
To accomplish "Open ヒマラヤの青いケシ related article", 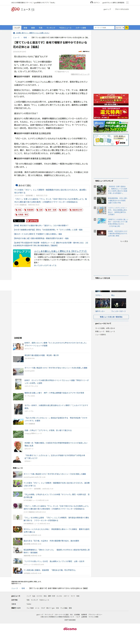I will click(54, 561).
